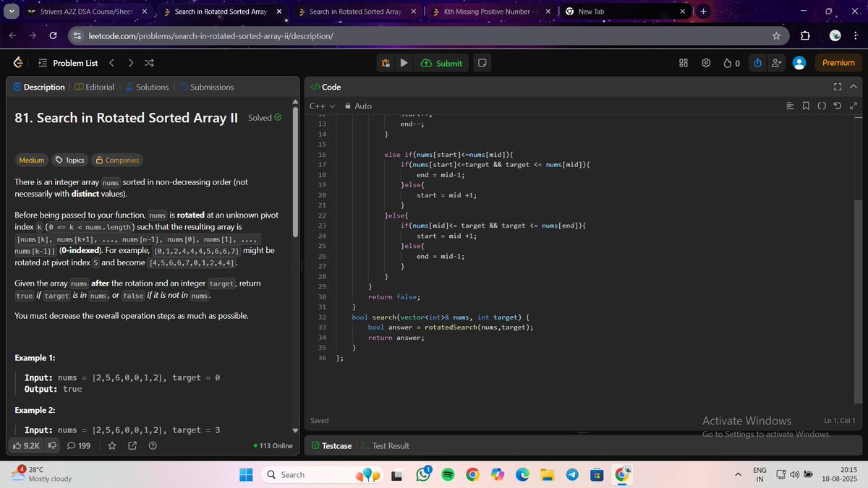
Task: Start the stopwatch timer icon
Action: [757, 64]
